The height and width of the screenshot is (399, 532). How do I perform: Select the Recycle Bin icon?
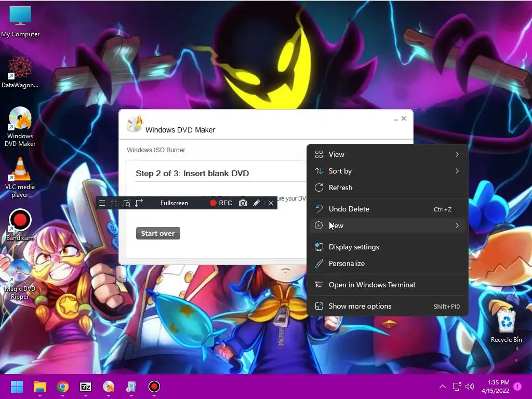506,326
